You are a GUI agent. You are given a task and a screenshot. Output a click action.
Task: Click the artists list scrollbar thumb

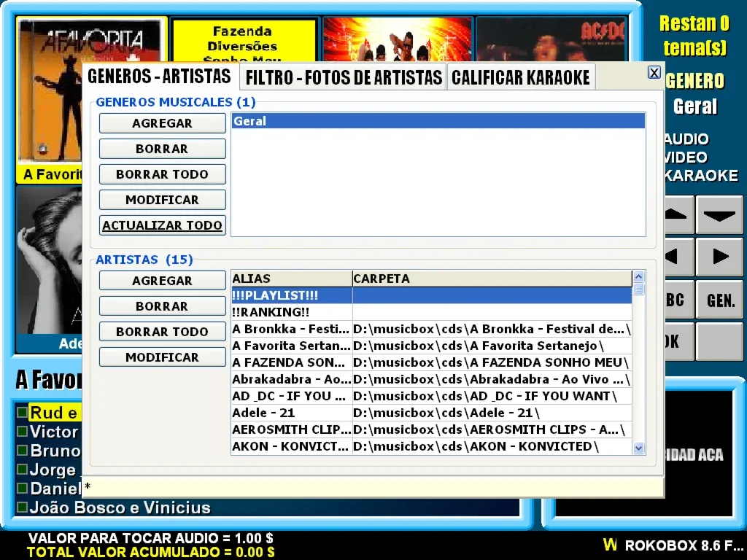coord(639,289)
